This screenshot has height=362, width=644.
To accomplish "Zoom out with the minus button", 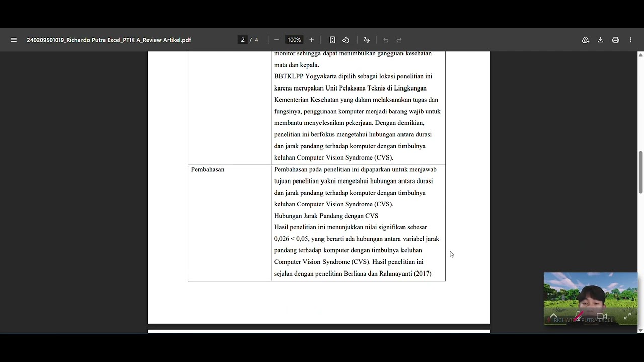I will point(276,40).
